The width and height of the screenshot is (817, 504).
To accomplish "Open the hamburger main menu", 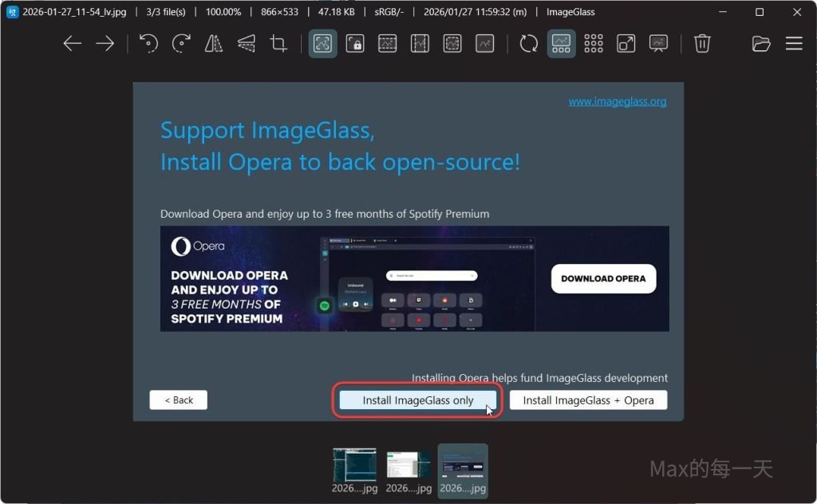I will [x=794, y=44].
